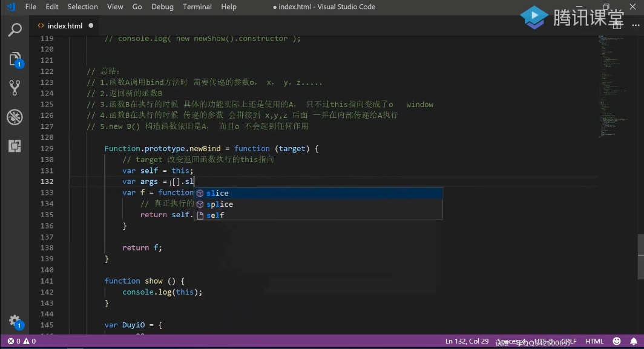Open the Extensions view icon

[15, 146]
